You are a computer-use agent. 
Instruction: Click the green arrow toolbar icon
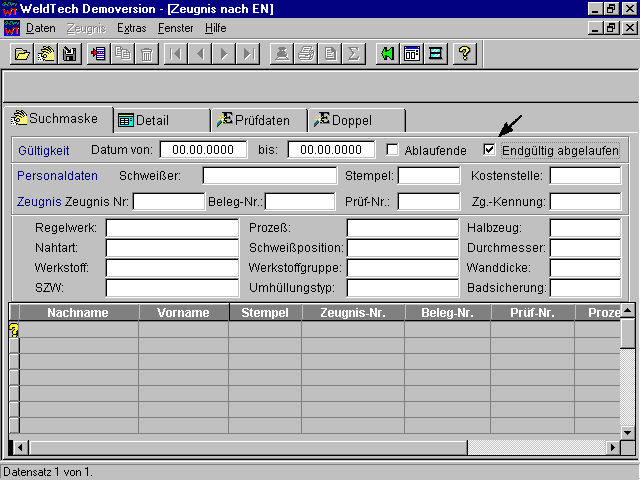(x=387, y=54)
